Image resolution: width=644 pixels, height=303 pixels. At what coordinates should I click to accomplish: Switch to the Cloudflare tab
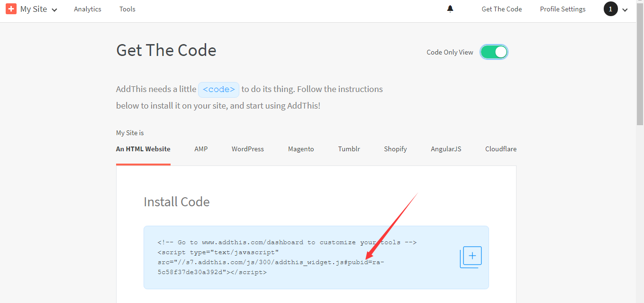(x=501, y=149)
